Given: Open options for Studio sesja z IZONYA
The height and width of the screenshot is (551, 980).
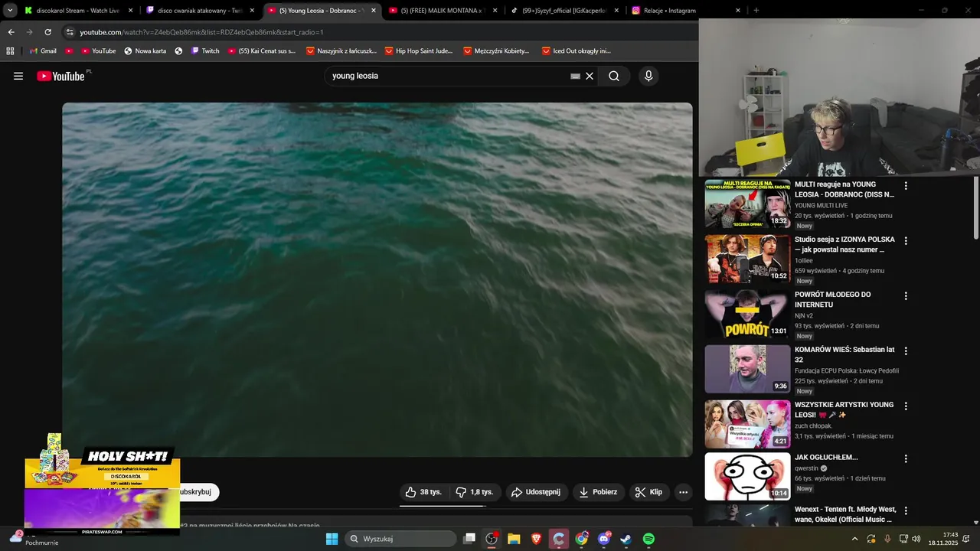Looking at the screenshot, I should coord(906,241).
